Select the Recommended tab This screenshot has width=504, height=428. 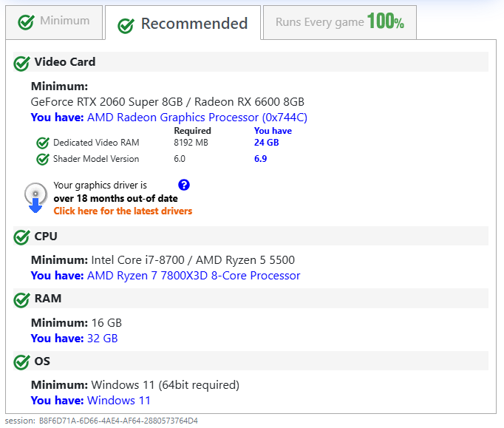pyautogui.click(x=183, y=23)
